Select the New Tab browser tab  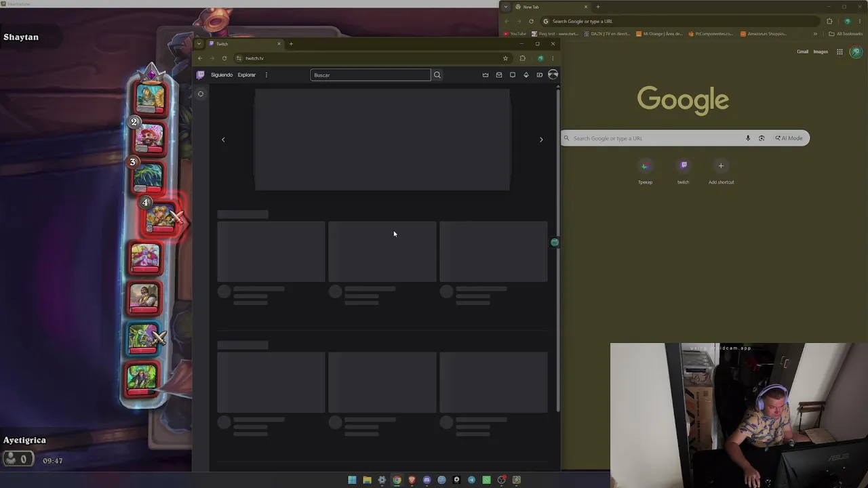551,7
